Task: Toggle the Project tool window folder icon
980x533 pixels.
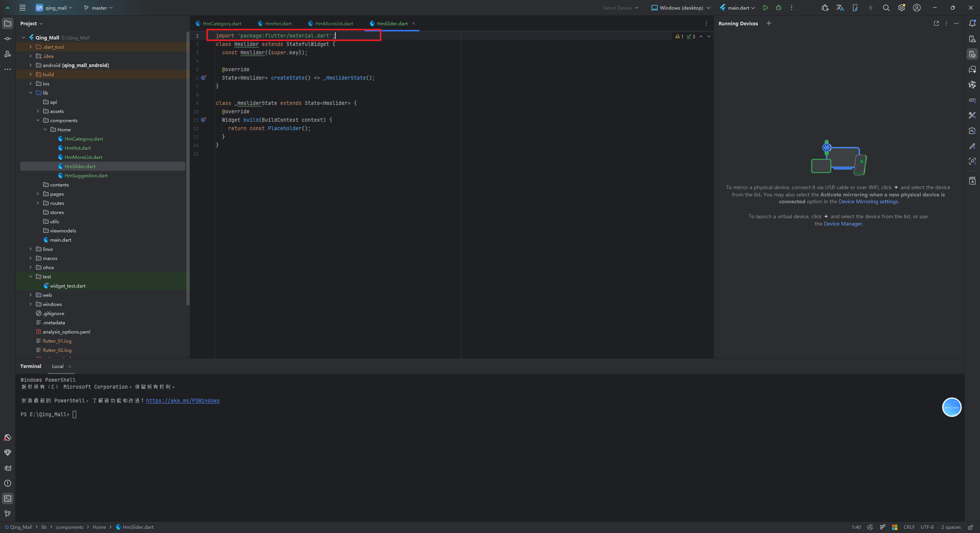Action: (x=7, y=23)
